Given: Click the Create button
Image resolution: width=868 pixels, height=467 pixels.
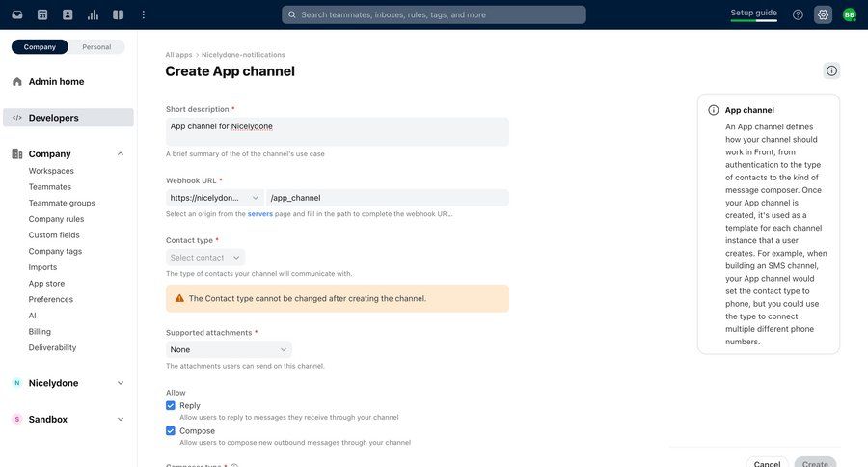Looking at the screenshot, I should (x=815, y=462).
